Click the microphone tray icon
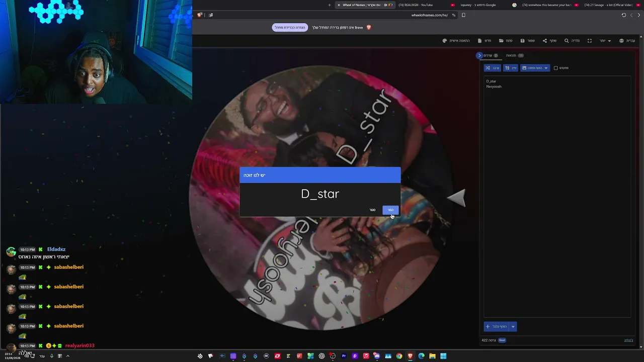The image size is (644, 362). (x=51, y=356)
